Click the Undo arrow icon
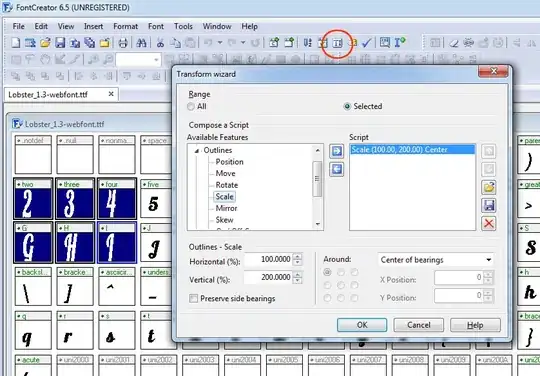540x376 pixels. [208, 43]
